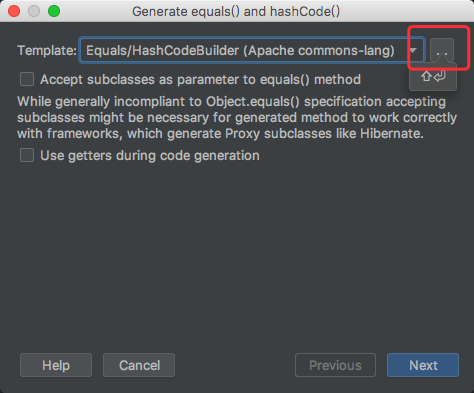Click the green zoom window button
This screenshot has height=393, width=474.
(54, 11)
